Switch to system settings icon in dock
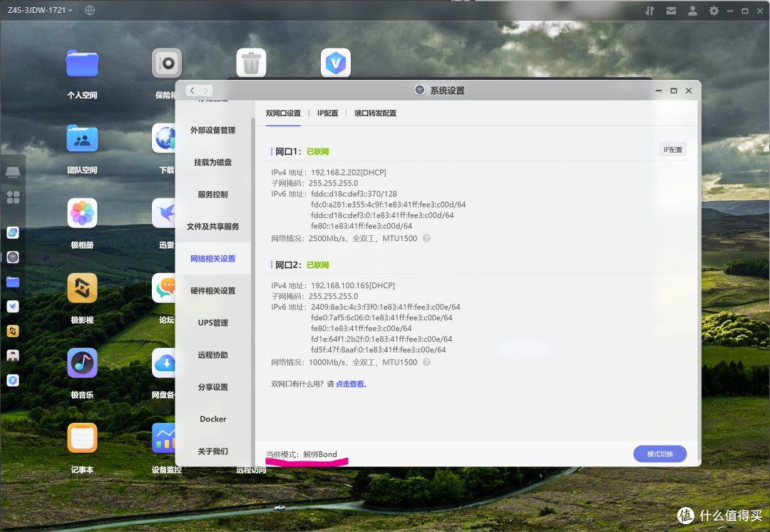Image resolution: width=770 pixels, height=532 pixels. click(13, 257)
